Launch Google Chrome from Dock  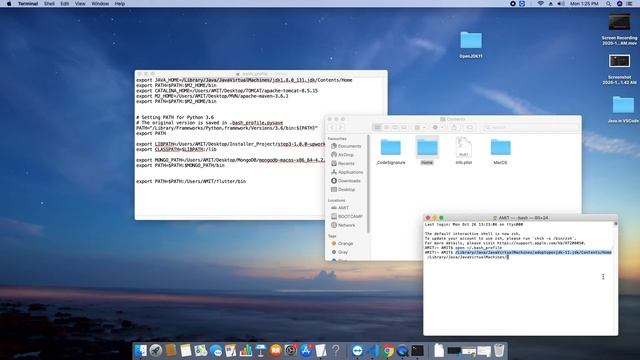pos(388,351)
